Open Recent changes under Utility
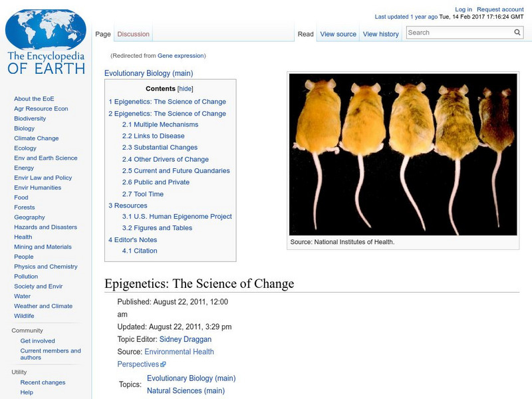The height and width of the screenshot is (399, 532). 43,382
